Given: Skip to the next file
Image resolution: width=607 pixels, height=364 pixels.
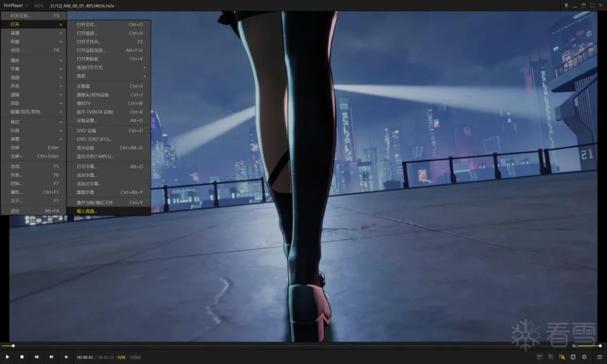Looking at the screenshot, I should point(51,357).
